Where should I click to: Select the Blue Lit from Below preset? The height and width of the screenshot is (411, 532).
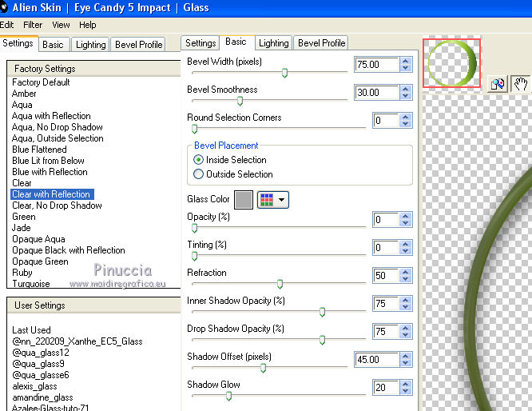(48, 161)
